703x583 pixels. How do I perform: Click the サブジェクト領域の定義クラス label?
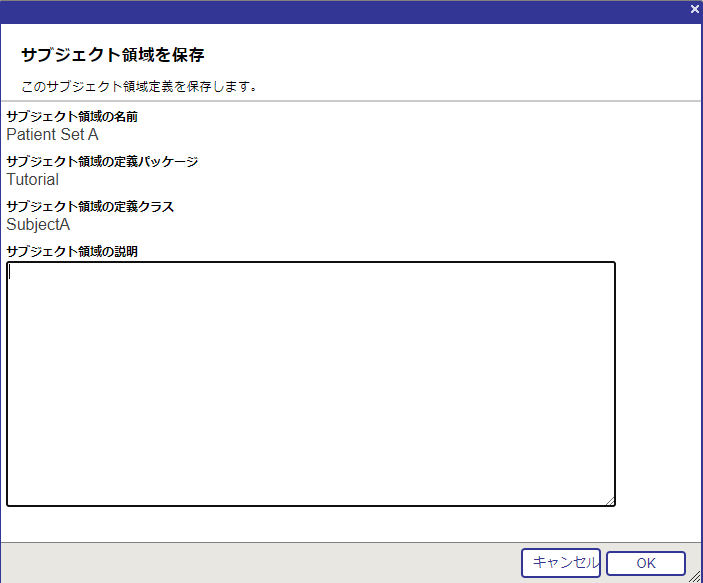(x=90, y=206)
